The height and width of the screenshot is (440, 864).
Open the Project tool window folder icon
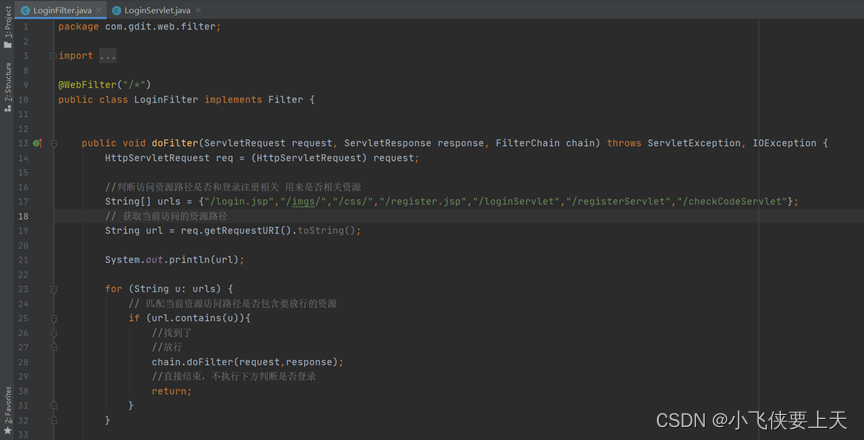[8, 44]
